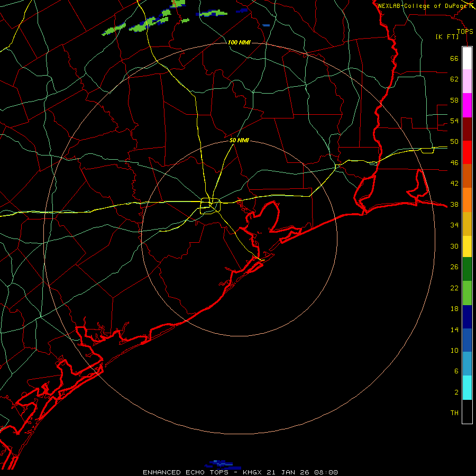Click the navy blue legend swatch
This screenshot has width=476, height=476.
coord(467,317)
